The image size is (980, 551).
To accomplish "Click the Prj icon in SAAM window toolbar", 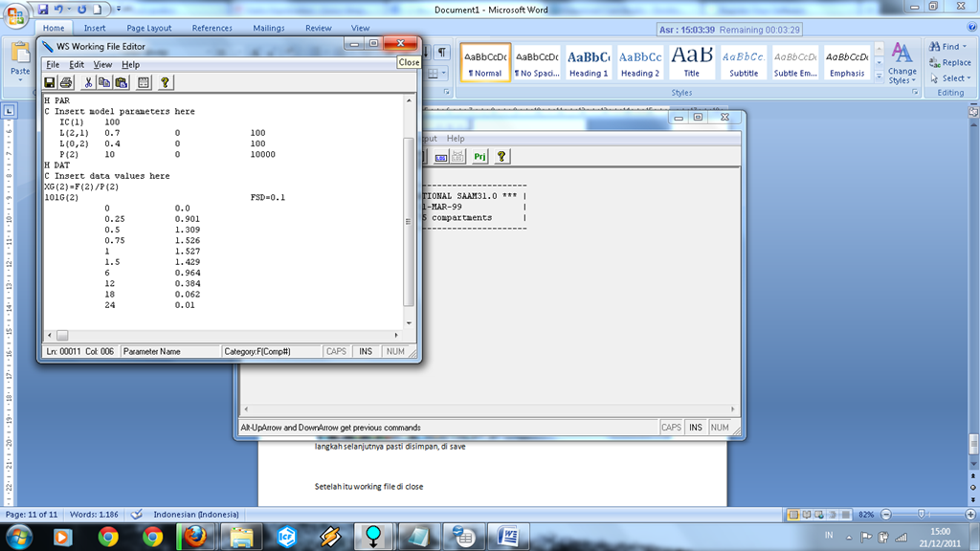I will coord(479,157).
